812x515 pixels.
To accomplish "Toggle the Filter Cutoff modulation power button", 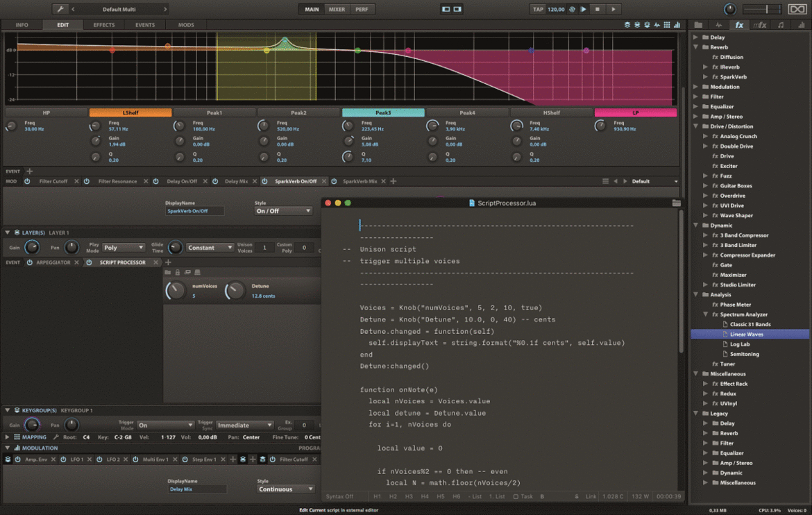I will [x=27, y=181].
